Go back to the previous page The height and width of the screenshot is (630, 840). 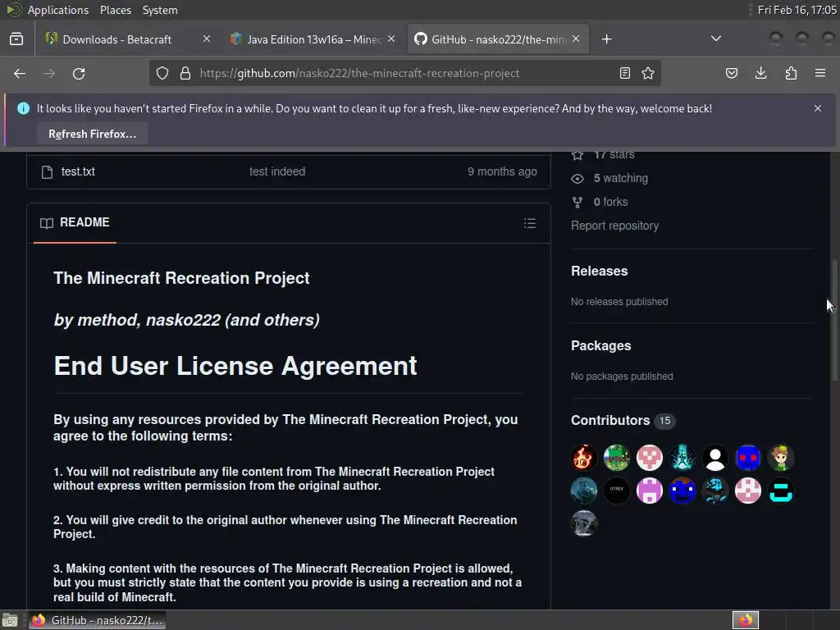[20, 73]
